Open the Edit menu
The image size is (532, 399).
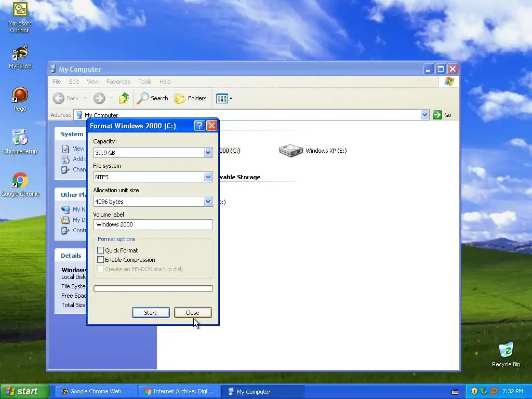(74, 82)
